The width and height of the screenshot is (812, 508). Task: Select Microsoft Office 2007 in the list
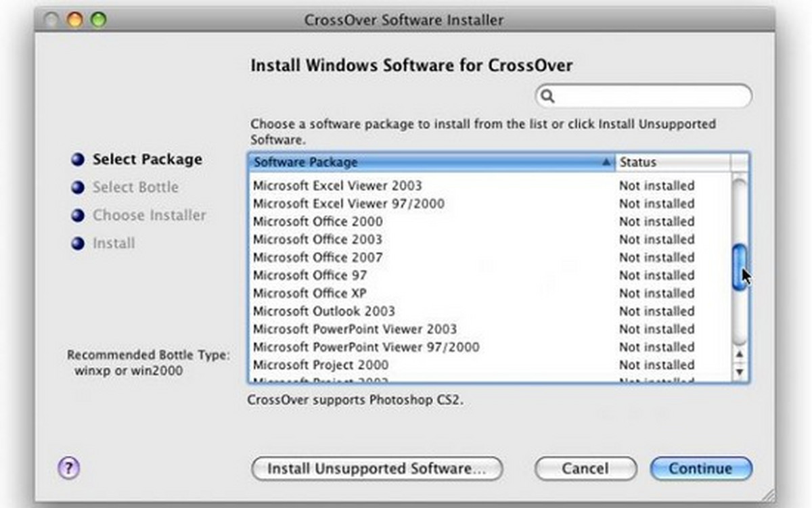[318, 258]
